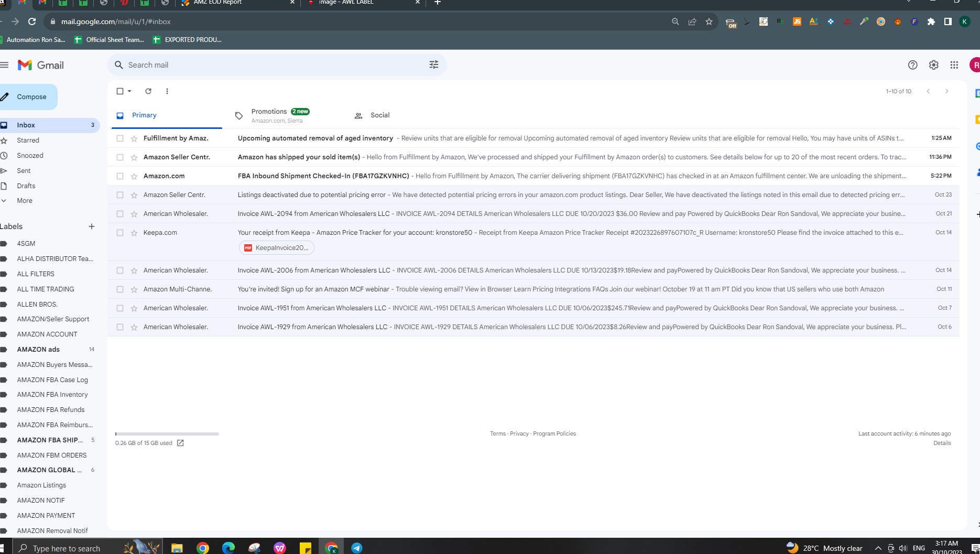Compose a new email

pos(28,97)
